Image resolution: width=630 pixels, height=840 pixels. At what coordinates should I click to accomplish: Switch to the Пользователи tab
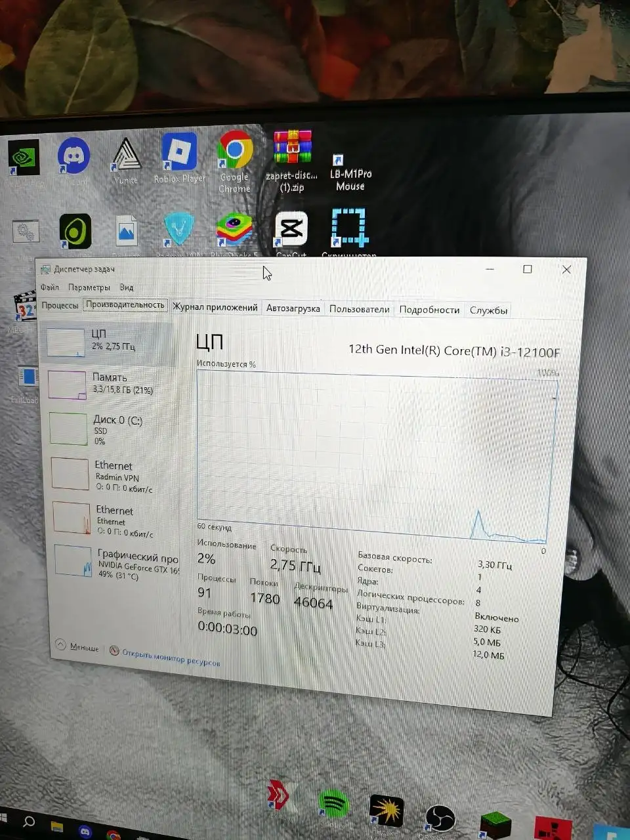click(x=359, y=309)
